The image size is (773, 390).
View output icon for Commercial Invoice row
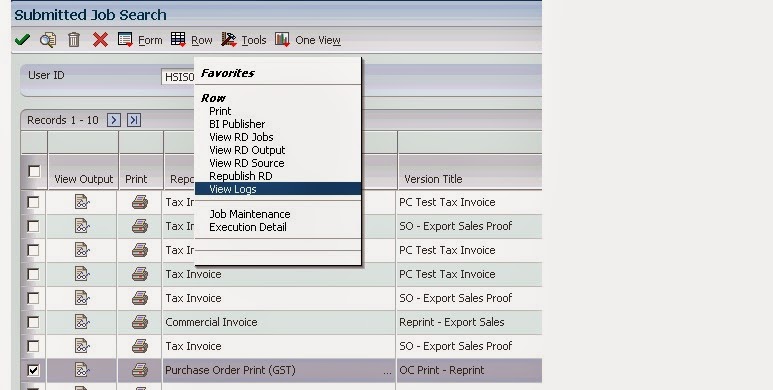(82, 322)
